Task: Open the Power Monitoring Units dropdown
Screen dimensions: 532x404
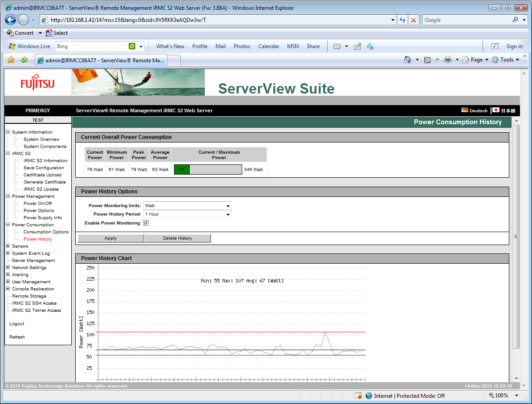Action: tap(187, 206)
